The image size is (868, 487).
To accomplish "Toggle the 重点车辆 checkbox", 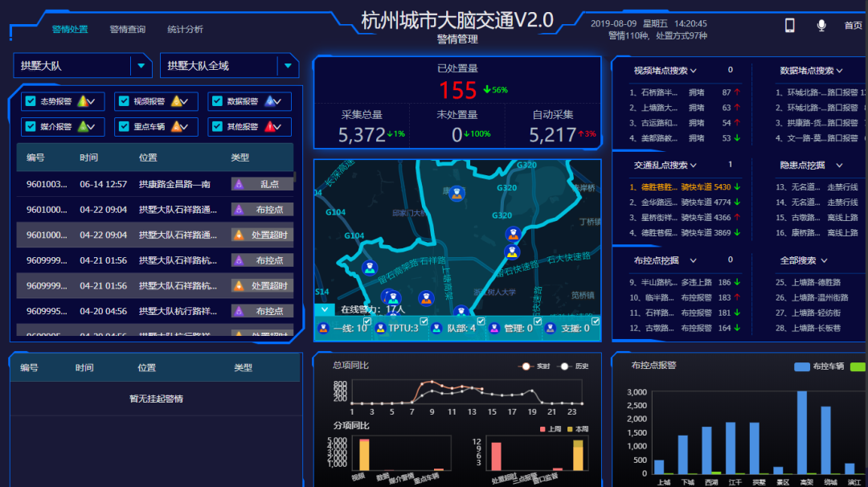I will coord(123,126).
